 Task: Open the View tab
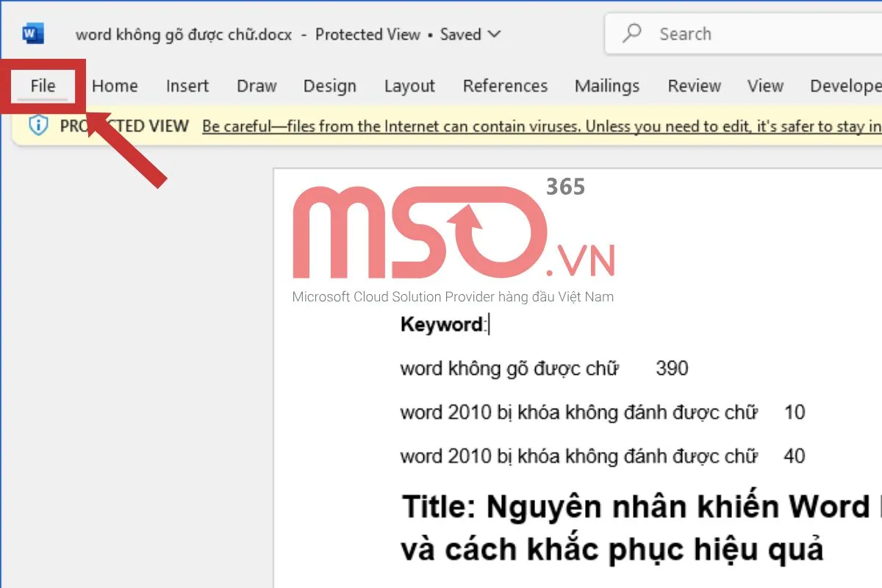point(765,86)
